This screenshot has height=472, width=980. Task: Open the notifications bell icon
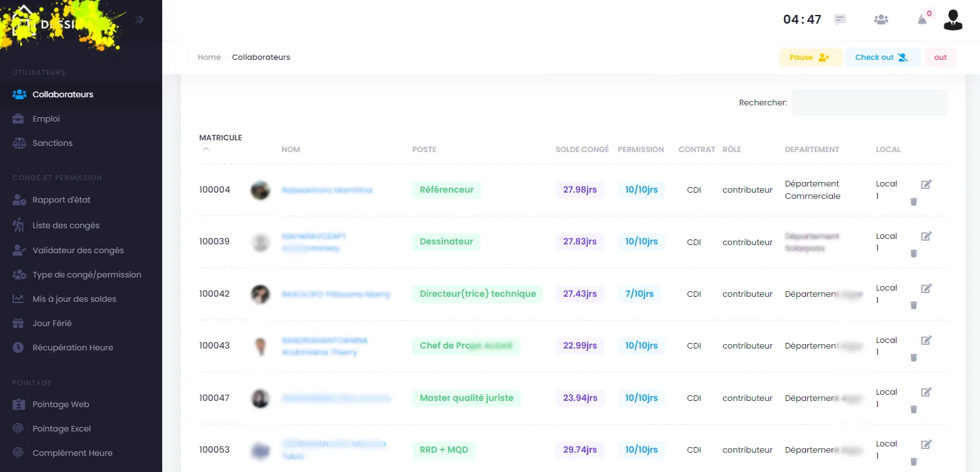click(922, 20)
